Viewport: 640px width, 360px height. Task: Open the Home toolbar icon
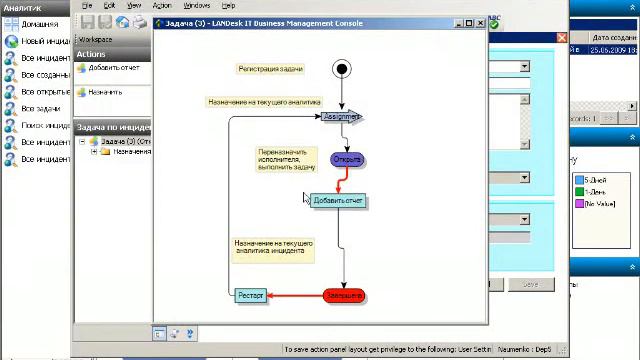click(x=122, y=22)
